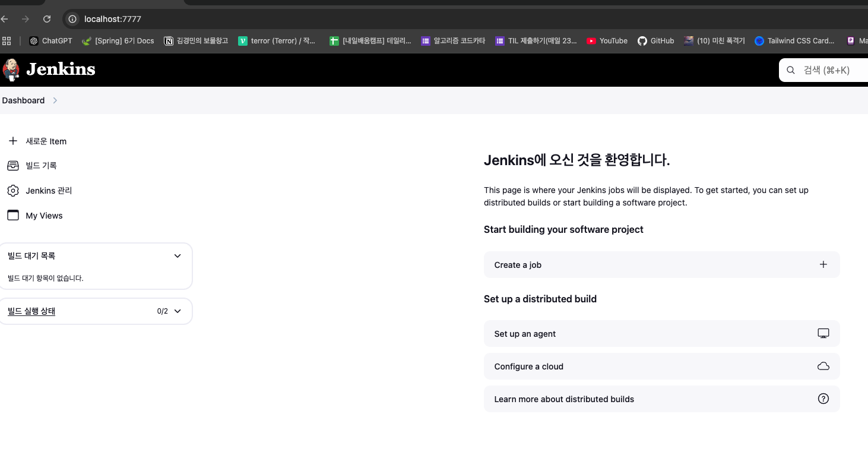Open the Dashboard breadcrumb chevron menu
The width and height of the screenshot is (868, 455).
point(55,100)
